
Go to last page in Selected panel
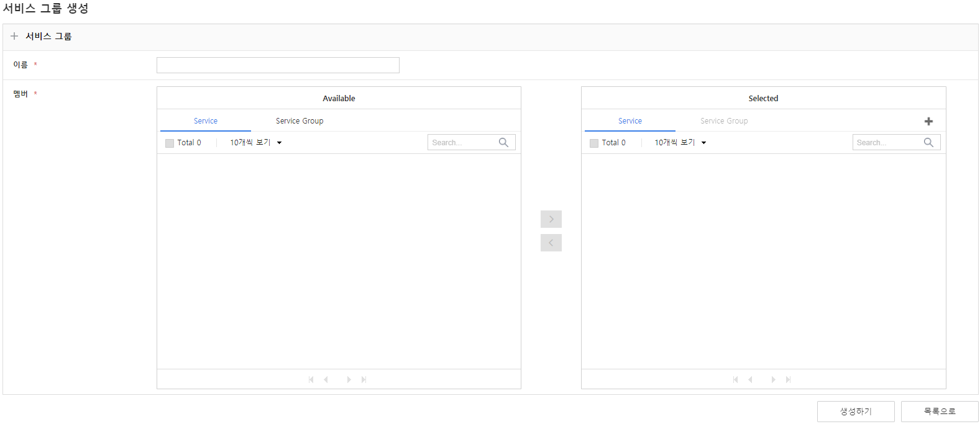tap(788, 379)
